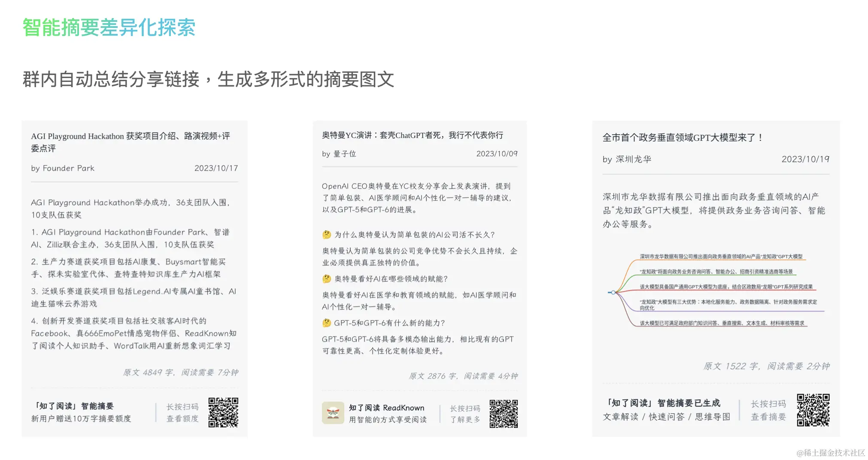Viewport: 868px width, 460px height.
Task: Click mind map branch 该大模型已可满足政府部门知识问答
Action: [722, 323]
